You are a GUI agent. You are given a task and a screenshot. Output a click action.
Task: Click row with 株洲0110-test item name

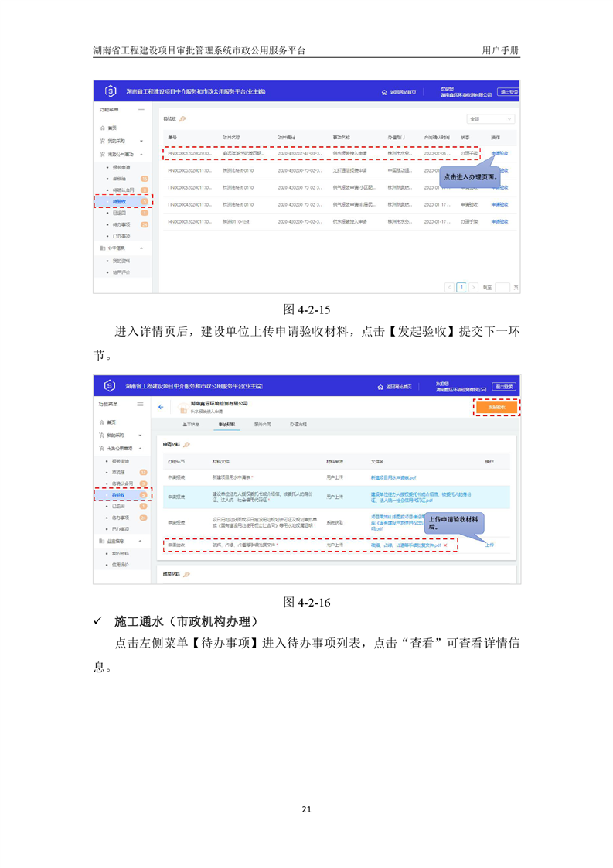coord(339,222)
